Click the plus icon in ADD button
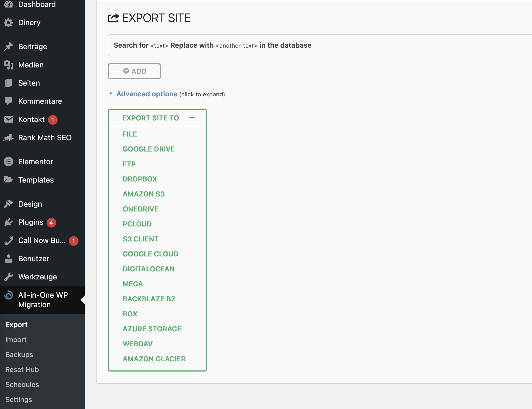 click(x=126, y=71)
